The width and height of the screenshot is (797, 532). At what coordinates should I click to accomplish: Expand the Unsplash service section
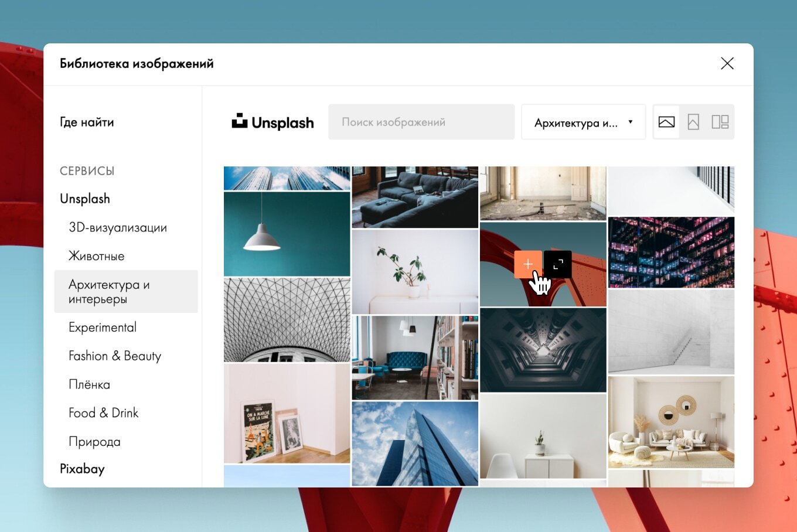coord(85,199)
